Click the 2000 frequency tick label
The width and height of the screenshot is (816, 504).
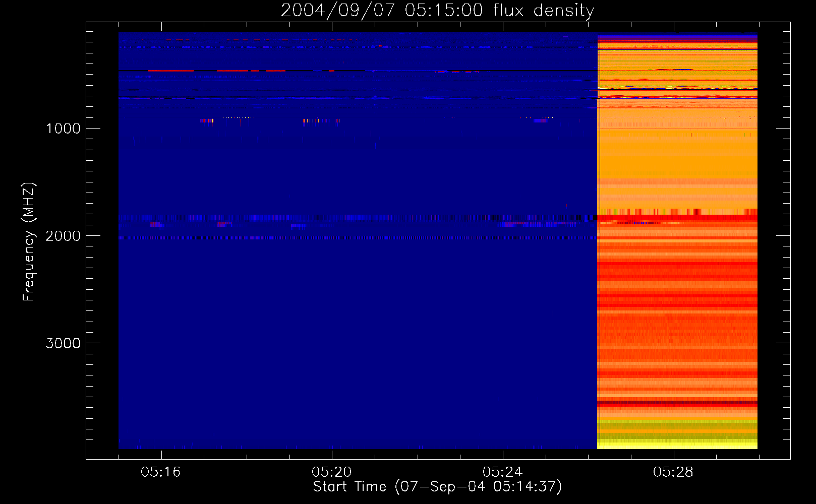tap(63, 236)
